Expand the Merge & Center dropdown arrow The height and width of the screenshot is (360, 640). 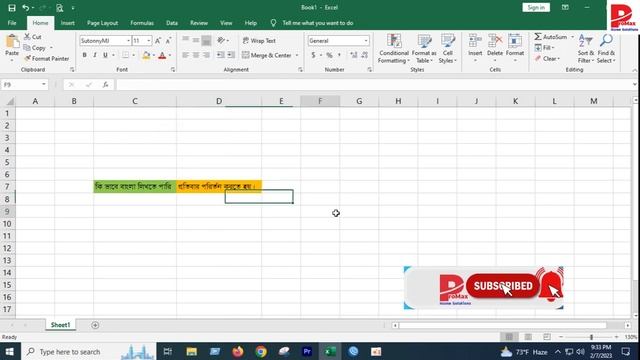pyautogui.click(x=297, y=55)
